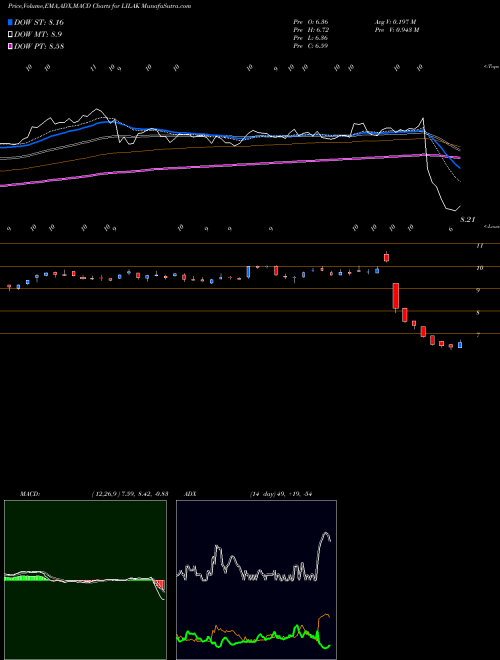This screenshot has height=660, width=500.
Task: Click the chart title mentioning LILAK MunafaSutra.com
Action: pyautogui.click(x=99, y=6)
